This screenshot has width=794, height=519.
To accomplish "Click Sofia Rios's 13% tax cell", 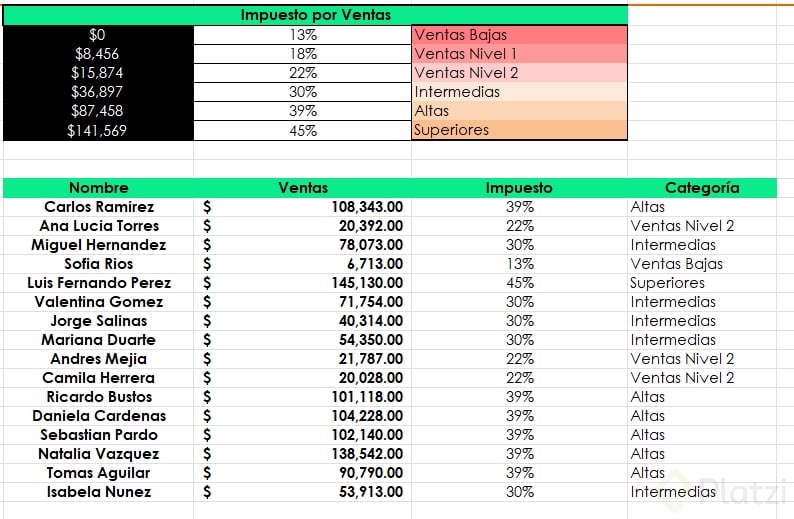I will [x=519, y=264].
